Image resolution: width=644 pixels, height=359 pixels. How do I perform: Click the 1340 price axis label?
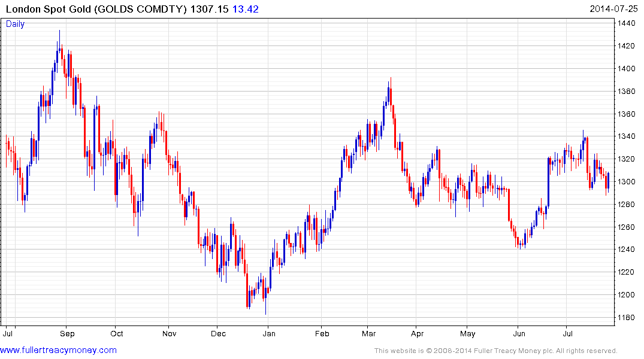tap(627, 136)
